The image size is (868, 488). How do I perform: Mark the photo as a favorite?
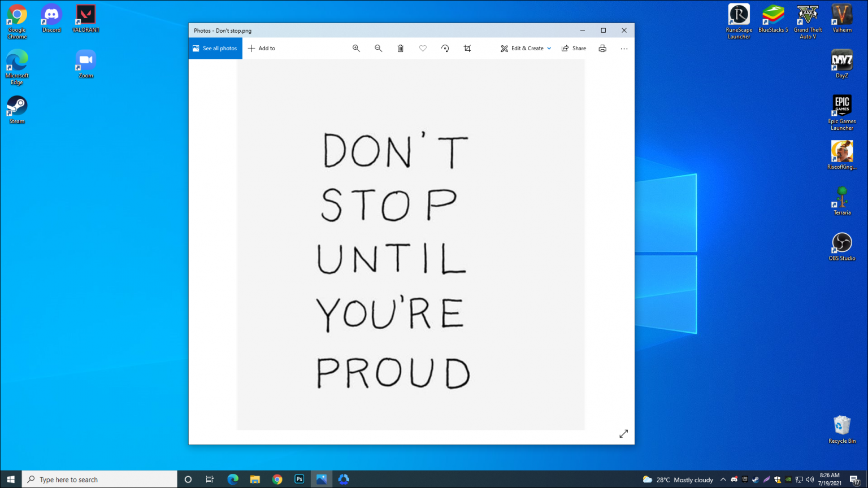coord(423,48)
